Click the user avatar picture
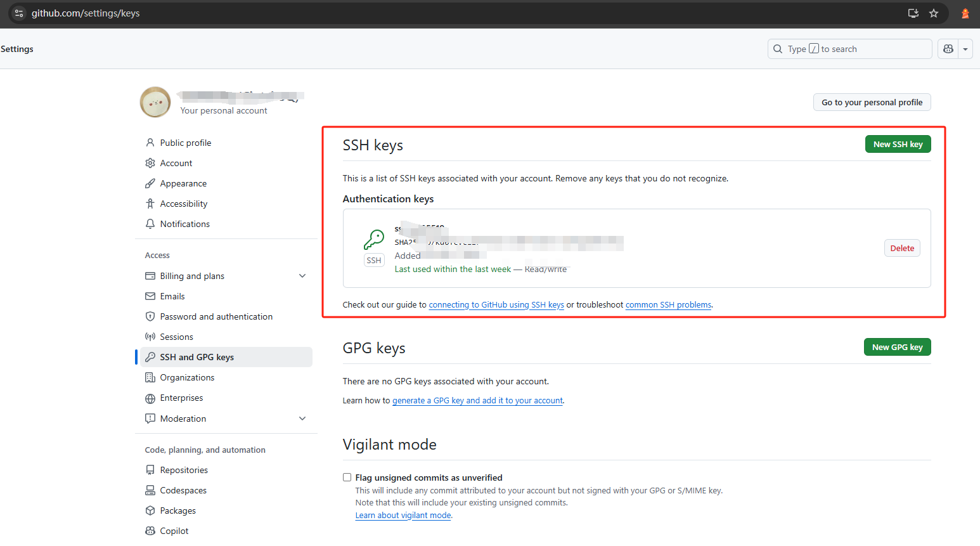 (x=155, y=102)
